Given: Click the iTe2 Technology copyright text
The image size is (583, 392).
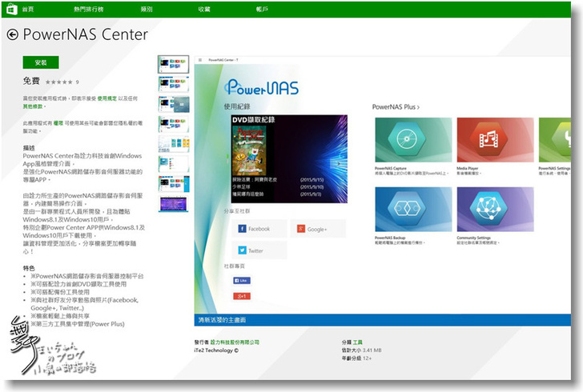Looking at the screenshot, I should 216,350.
